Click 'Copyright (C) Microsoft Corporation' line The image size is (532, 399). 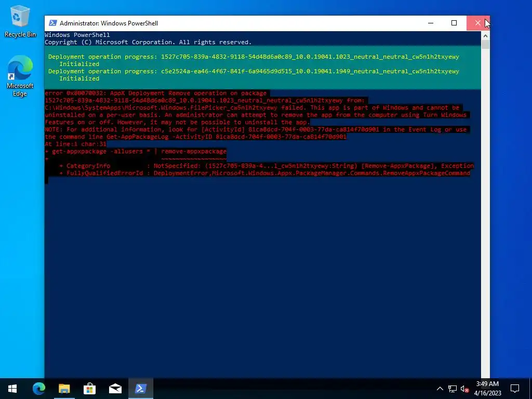pos(148,42)
